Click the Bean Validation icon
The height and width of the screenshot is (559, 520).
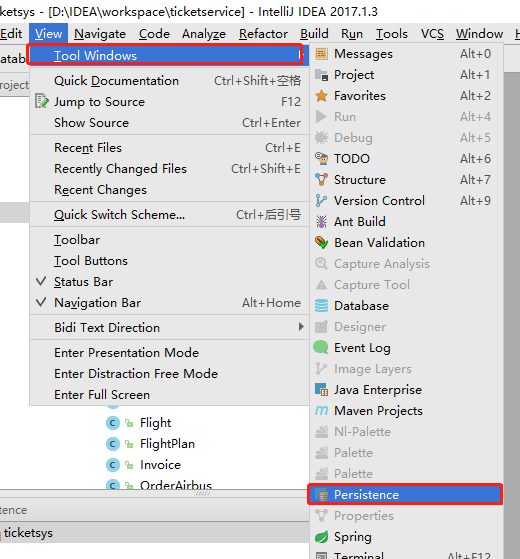coord(321,243)
